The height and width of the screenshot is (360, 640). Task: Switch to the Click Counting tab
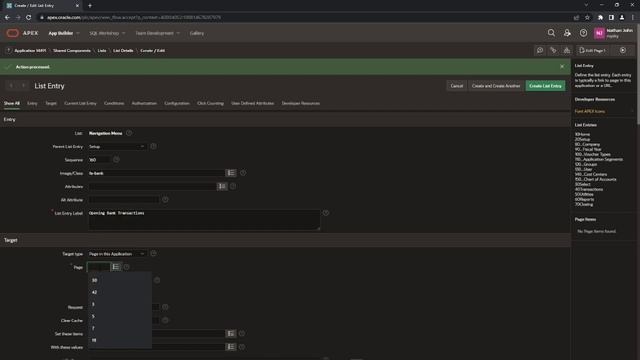coord(210,103)
